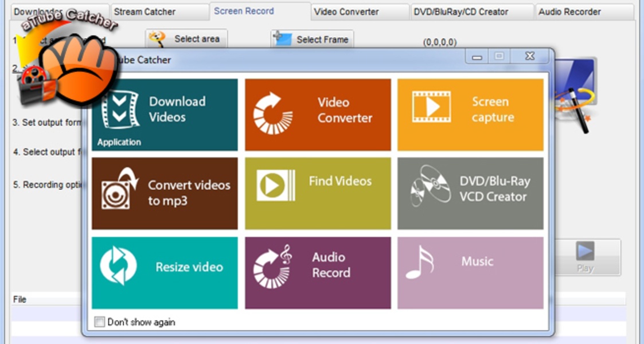Screen dimensions: 644x344
Task: Launch the Video Converter tile
Action: 318,115
